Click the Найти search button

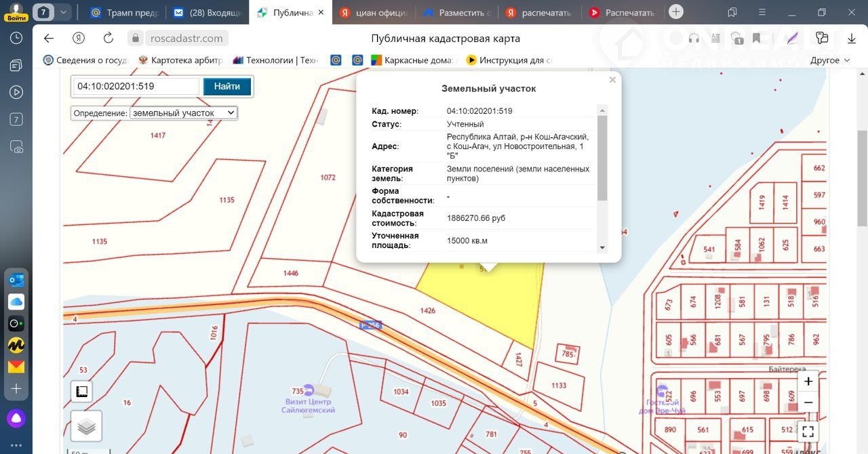tap(227, 87)
